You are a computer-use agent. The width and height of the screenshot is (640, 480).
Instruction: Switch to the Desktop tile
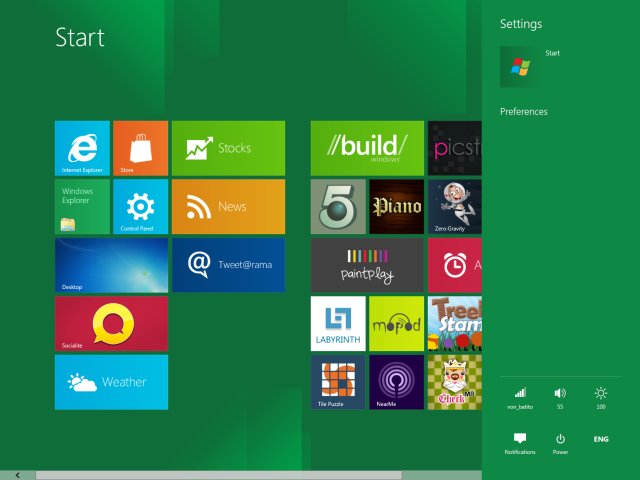pos(111,265)
